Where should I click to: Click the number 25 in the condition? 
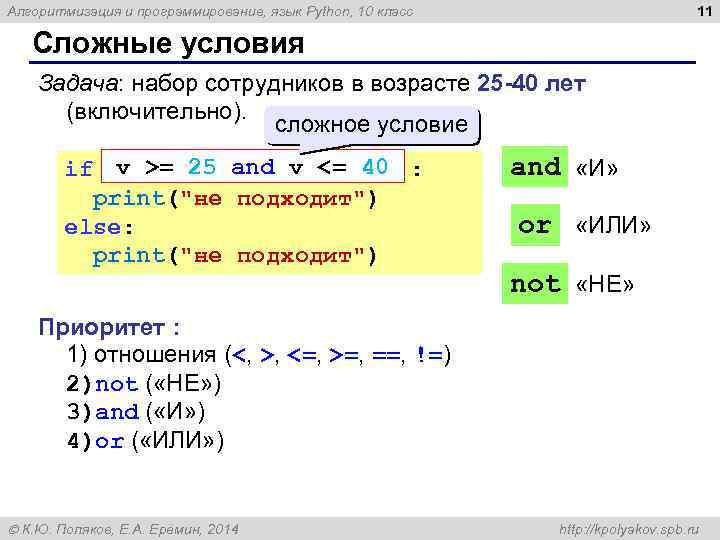pyautogui.click(x=202, y=166)
